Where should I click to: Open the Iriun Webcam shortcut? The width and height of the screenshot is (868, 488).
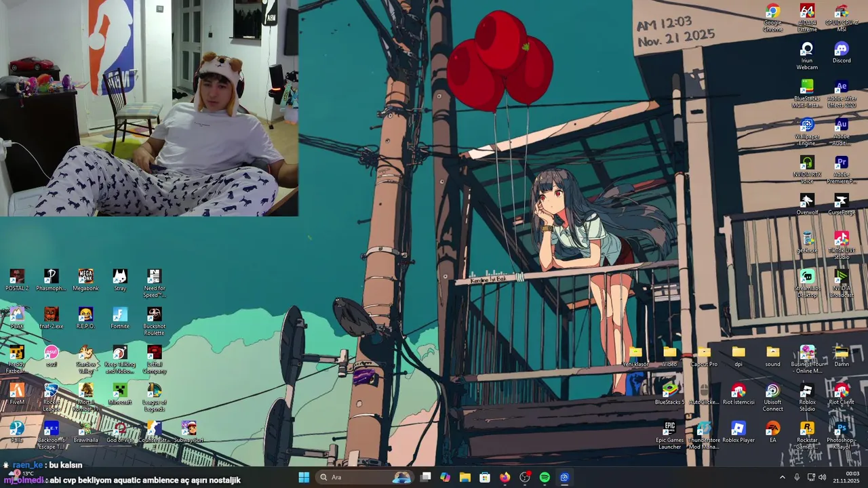807,56
